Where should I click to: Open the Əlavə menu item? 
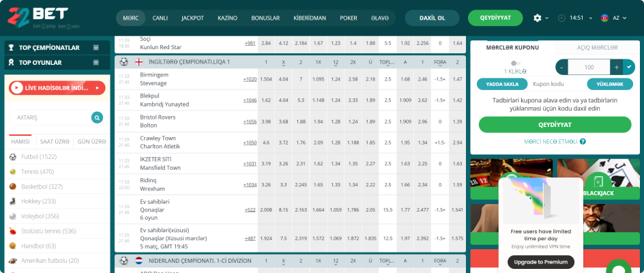coord(379,18)
